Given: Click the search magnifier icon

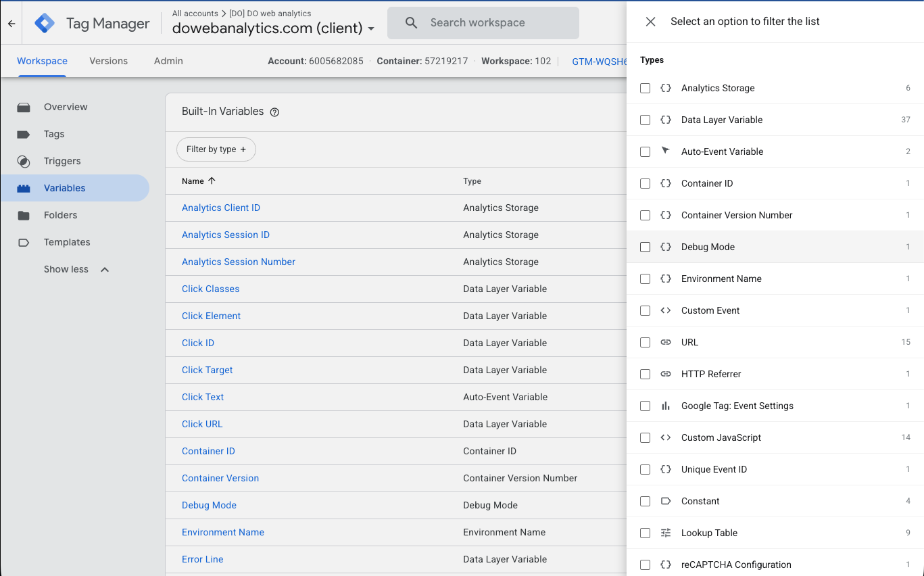Looking at the screenshot, I should click(x=412, y=23).
